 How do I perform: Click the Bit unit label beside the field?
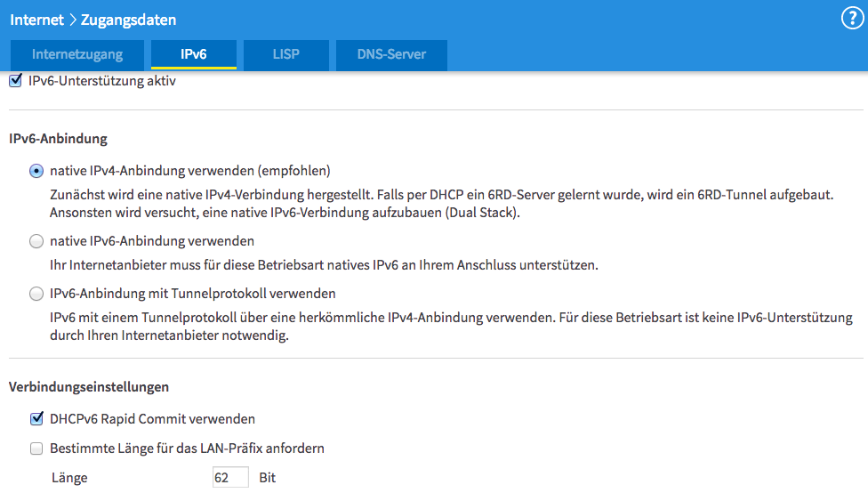point(268,478)
